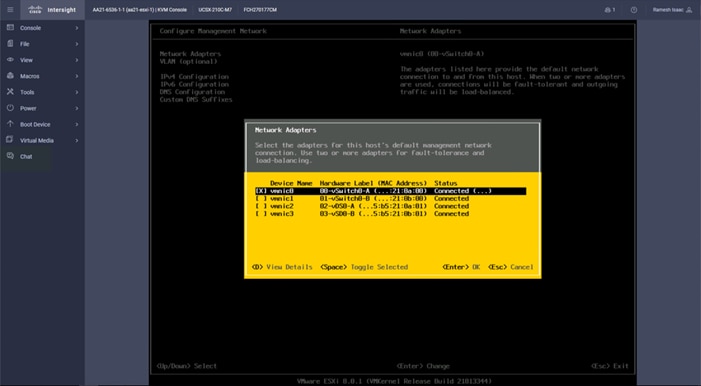The width and height of the screenshot is (701, 386).
Task: Click the Up/Down Select hint
Action: coord(187,366)
